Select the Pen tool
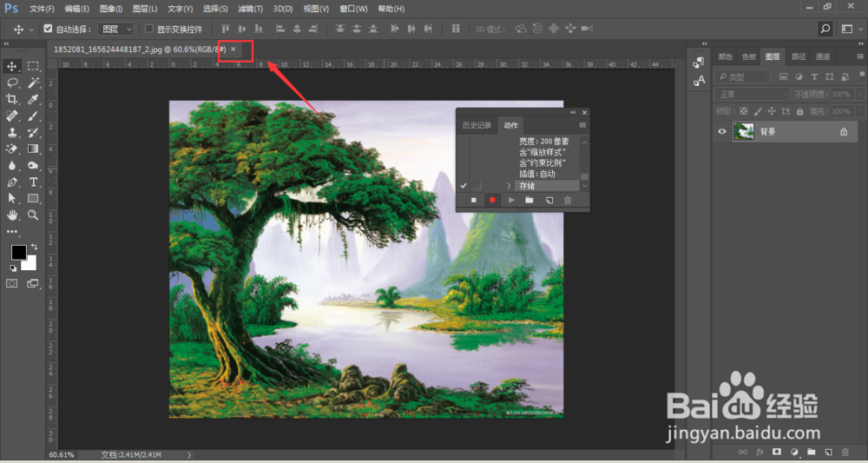Viewport: 868px width, 463px height. pos(11,182)
